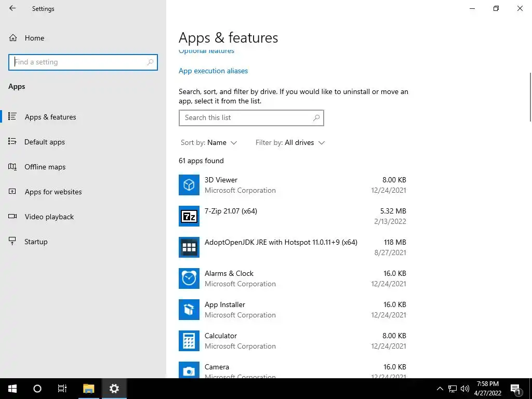Open Default apps section
The width and height of the screenshot is (532, 399).
point(45,142)
